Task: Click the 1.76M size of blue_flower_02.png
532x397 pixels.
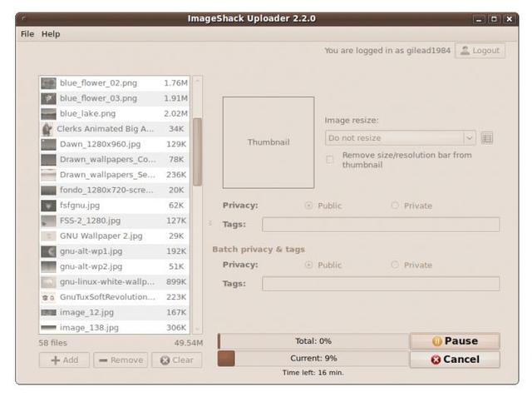Action: (175, 83)
